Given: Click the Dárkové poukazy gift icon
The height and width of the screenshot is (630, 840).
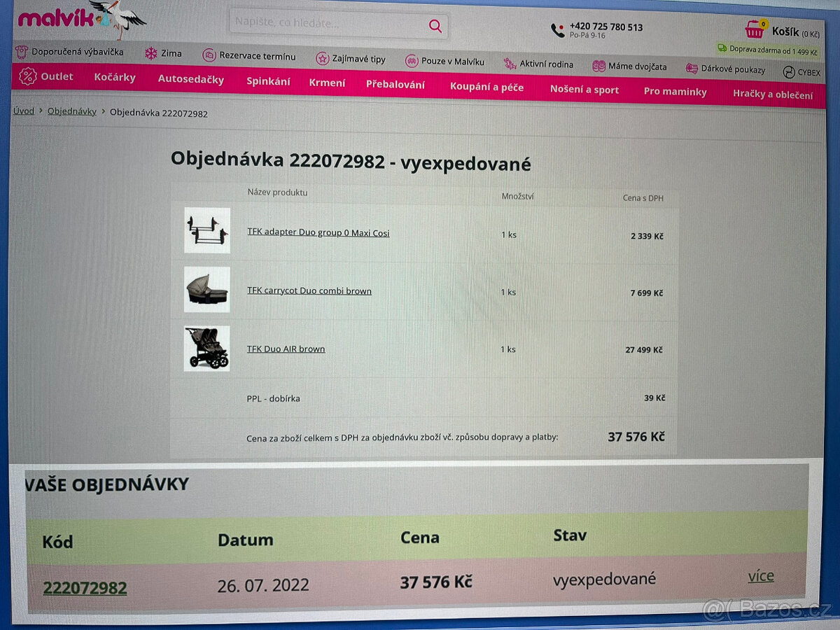Looking at the screenshot, I should pos(692,69).
